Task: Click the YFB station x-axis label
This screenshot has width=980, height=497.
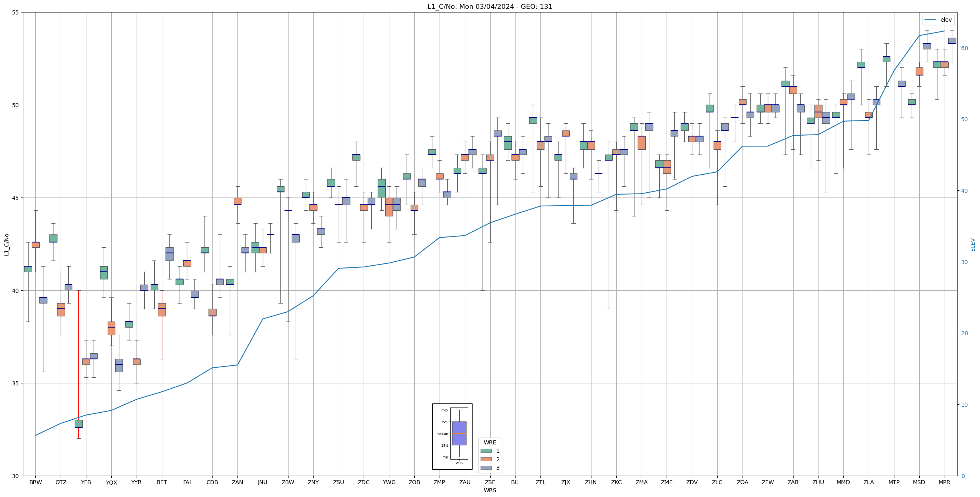Action: [x=86, y=482]
